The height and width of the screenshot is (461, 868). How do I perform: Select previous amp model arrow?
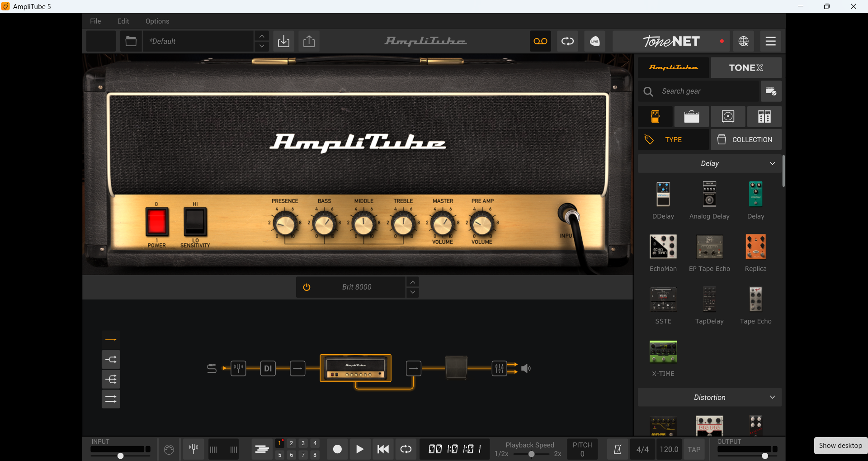tap(413, 282)
